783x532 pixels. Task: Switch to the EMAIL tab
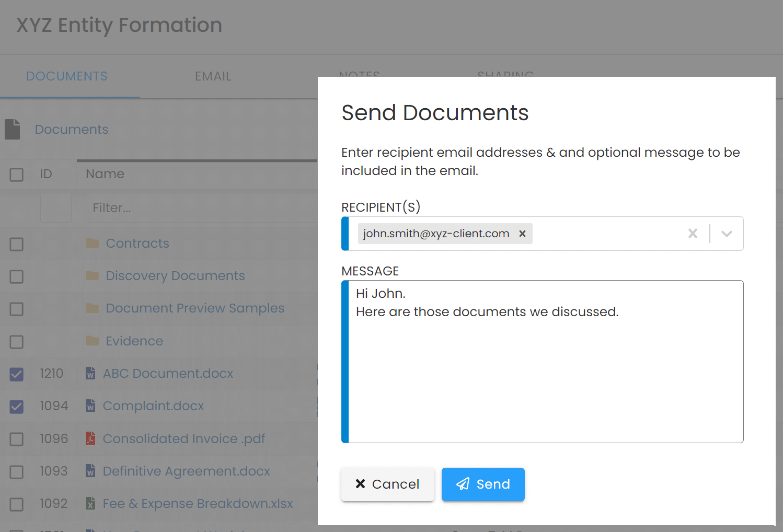click(213, 76)
